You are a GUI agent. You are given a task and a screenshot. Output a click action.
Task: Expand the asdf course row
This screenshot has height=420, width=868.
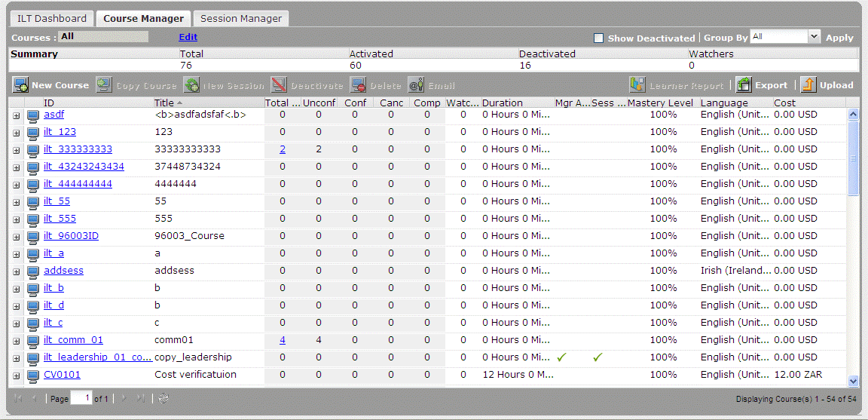(x=16, y=116)
